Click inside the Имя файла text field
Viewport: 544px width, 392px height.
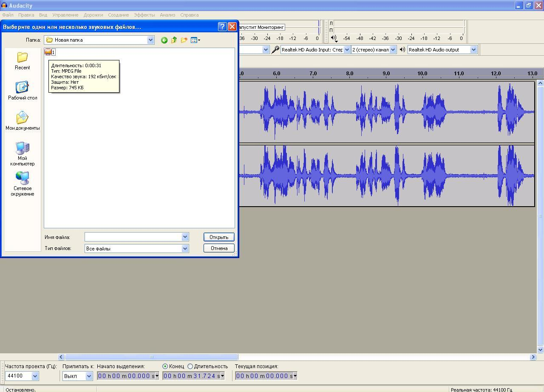[x=133, y=237]
